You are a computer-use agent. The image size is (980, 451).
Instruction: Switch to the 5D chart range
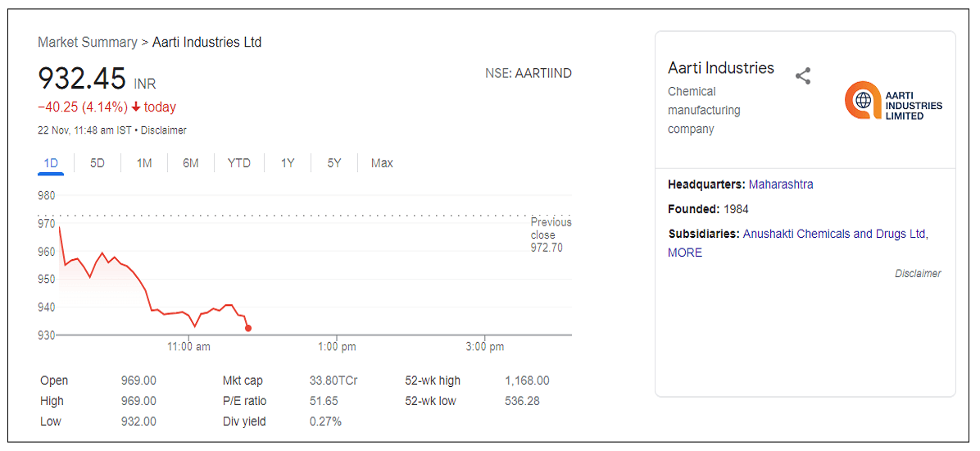click(97, 163)
